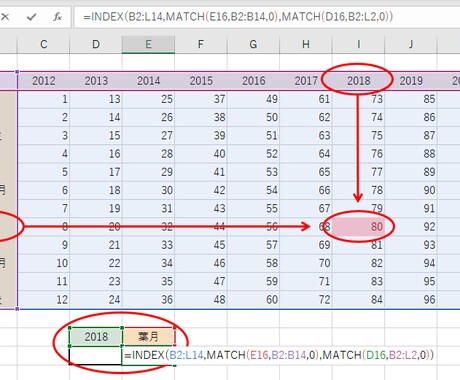Select the cell containing 29
460x380 pixels.
coord(148,172)
